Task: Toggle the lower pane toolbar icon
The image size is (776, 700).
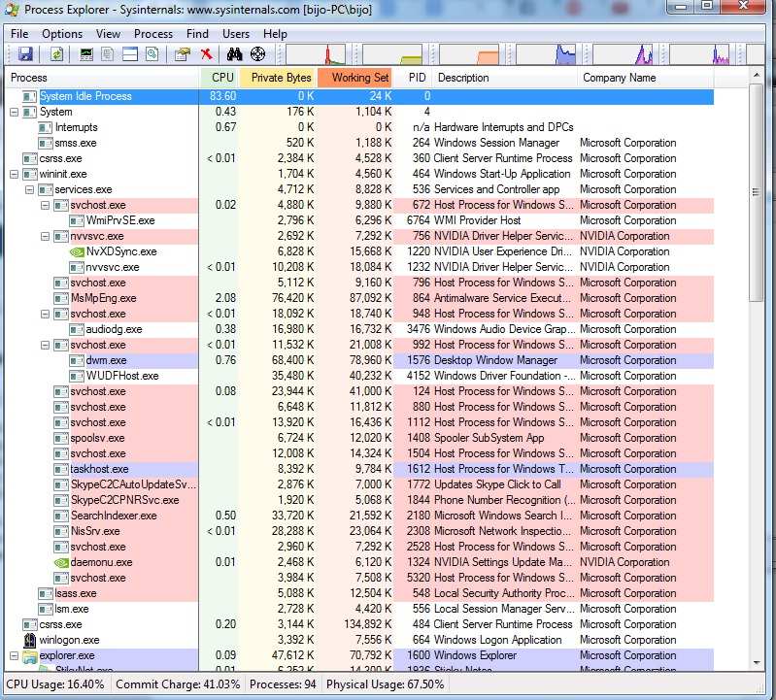Action: [130, 54]
